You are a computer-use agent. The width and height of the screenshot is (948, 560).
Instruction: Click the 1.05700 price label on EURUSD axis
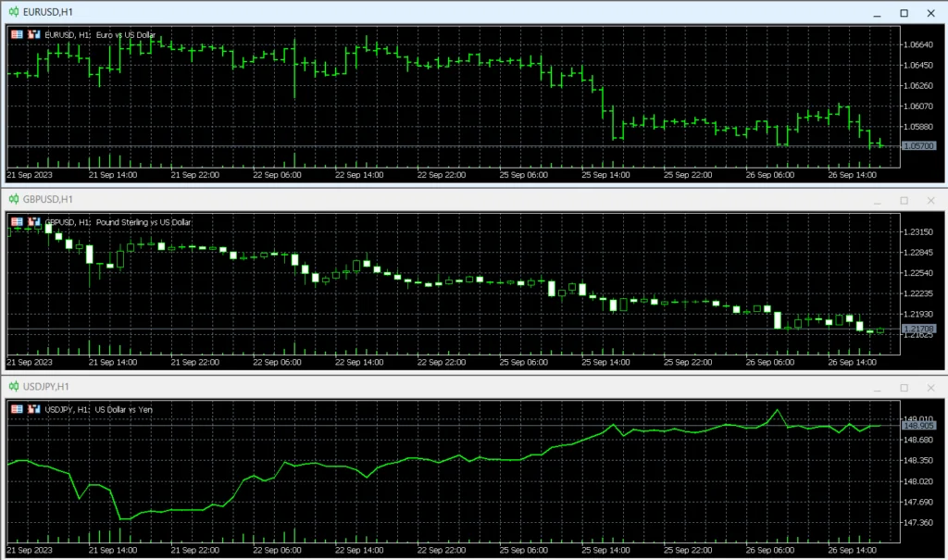point(921,144)
